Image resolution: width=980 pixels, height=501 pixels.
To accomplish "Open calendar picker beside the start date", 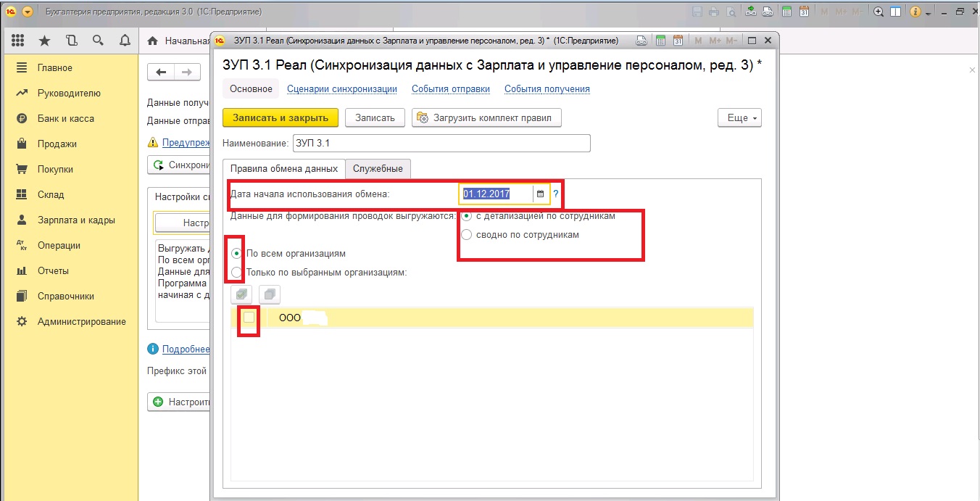I will point(540,194).
